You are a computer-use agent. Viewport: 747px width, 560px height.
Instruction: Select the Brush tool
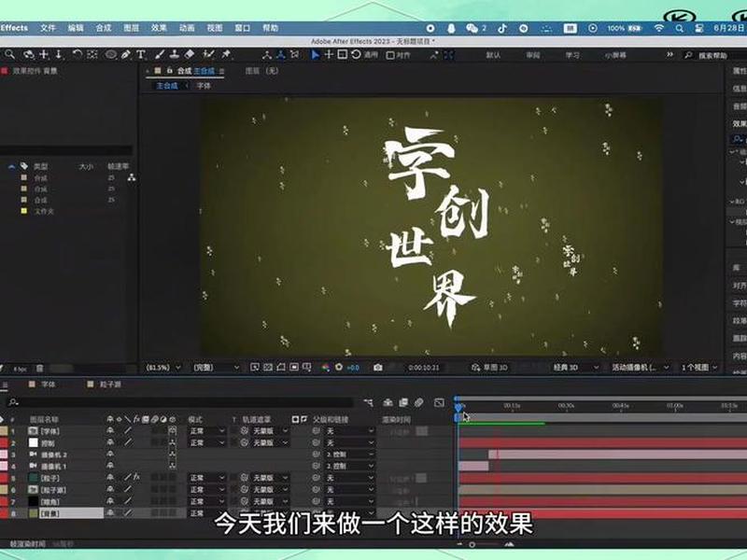click(x=160, y=55)
